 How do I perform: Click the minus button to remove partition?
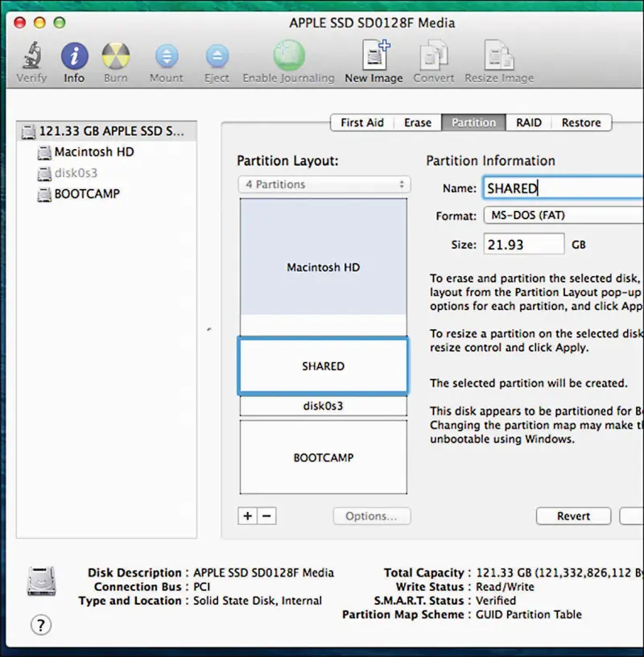(267, 516)
